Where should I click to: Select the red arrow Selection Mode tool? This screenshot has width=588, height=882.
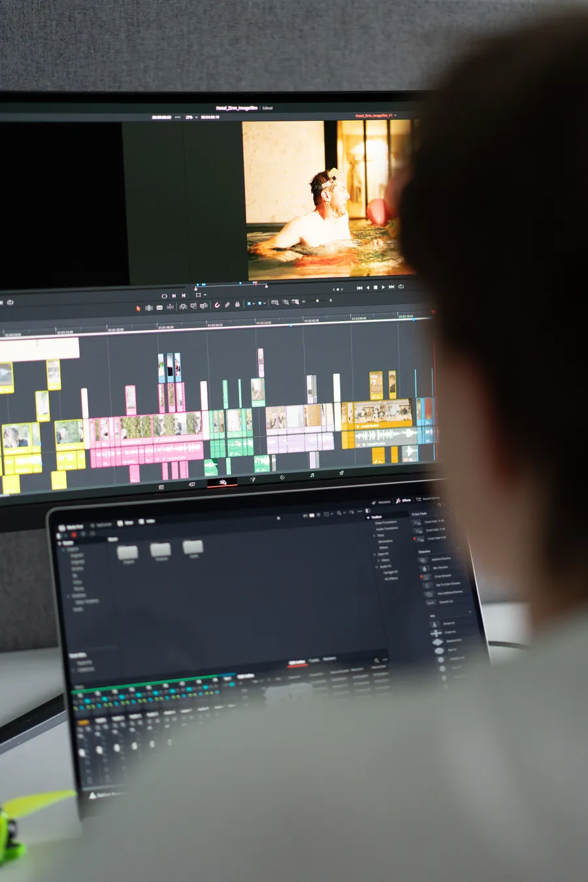click(138, 308)
